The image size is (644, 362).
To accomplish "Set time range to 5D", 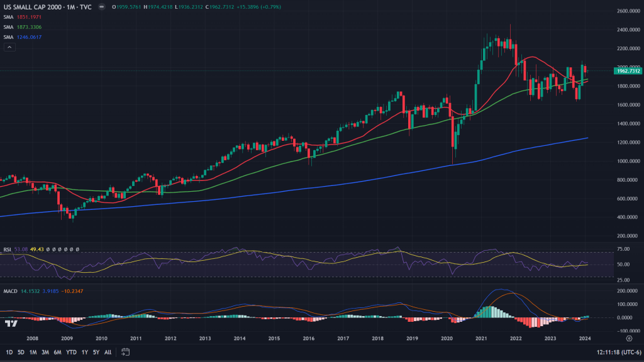I will pyautogui.click(x=21, y=352).
